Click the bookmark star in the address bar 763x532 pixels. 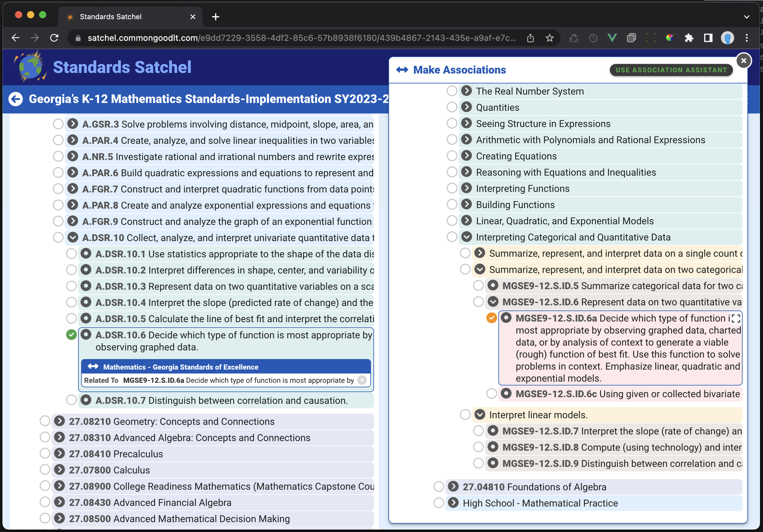click(x=550, y=38)
